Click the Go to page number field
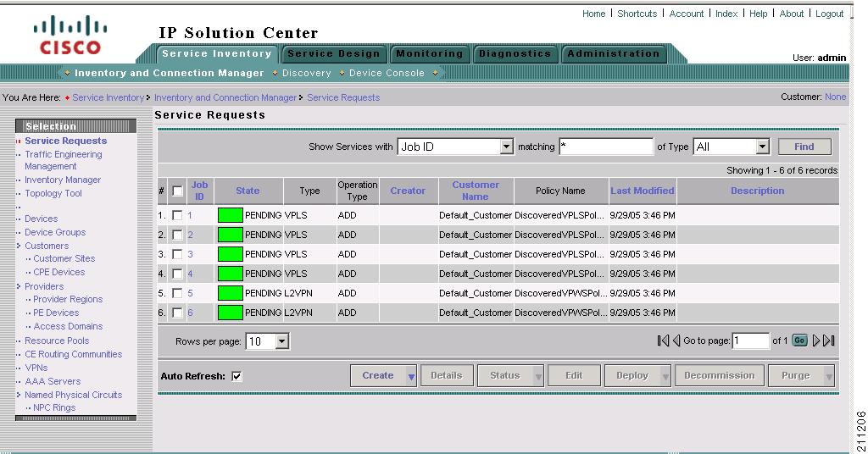Viewport: 868px width, 454px height. tap(751, 340)
